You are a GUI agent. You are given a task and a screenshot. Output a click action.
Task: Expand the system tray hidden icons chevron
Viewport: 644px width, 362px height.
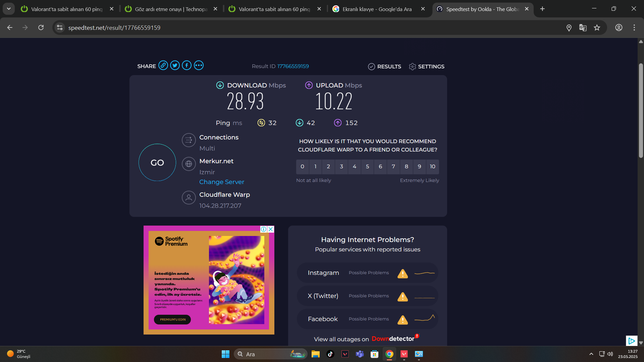point(591,354)
